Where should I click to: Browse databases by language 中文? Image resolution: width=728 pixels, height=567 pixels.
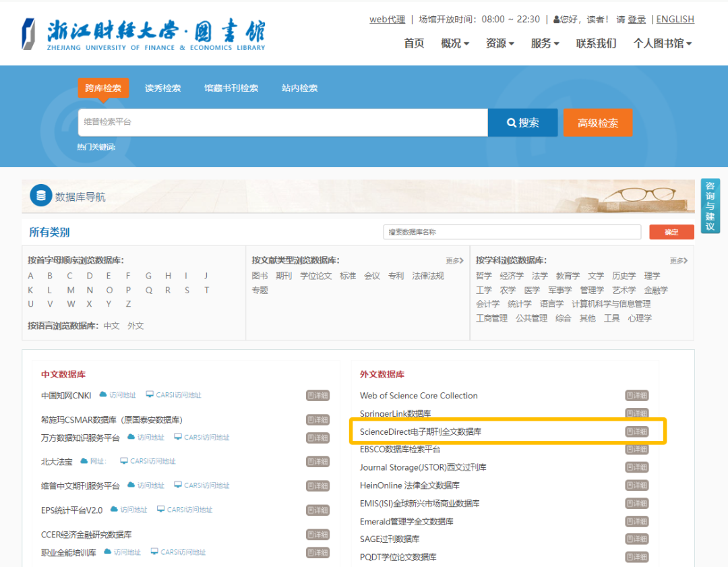pos(111,326)
